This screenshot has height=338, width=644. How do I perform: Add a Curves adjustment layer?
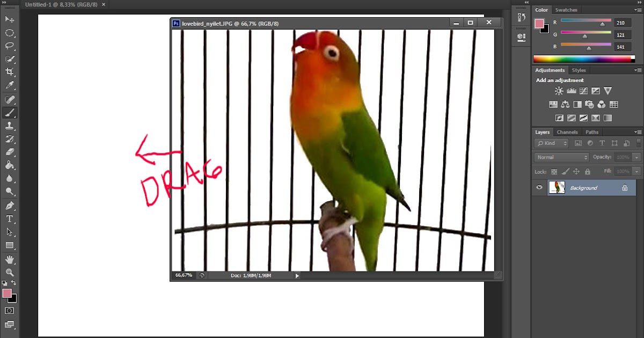583,90
